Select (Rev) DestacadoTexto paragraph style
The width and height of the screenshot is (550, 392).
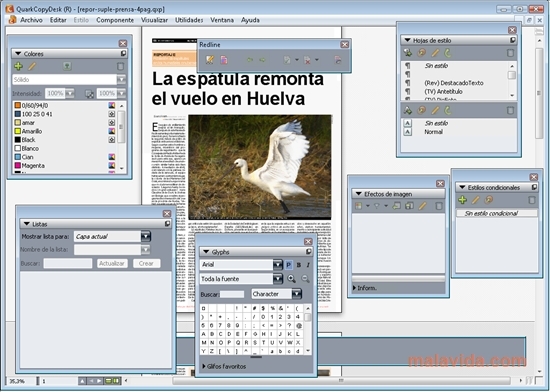click(454, 83)
